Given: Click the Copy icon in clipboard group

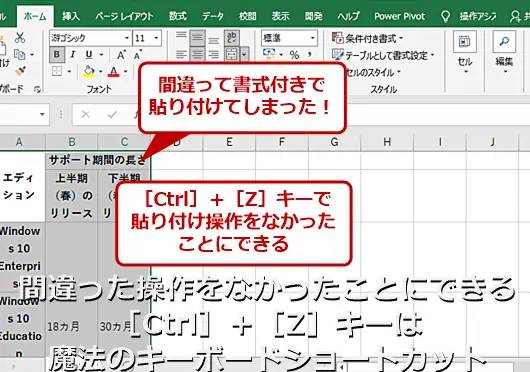Looking at the screenshot, I should click(x=20, y=54).
